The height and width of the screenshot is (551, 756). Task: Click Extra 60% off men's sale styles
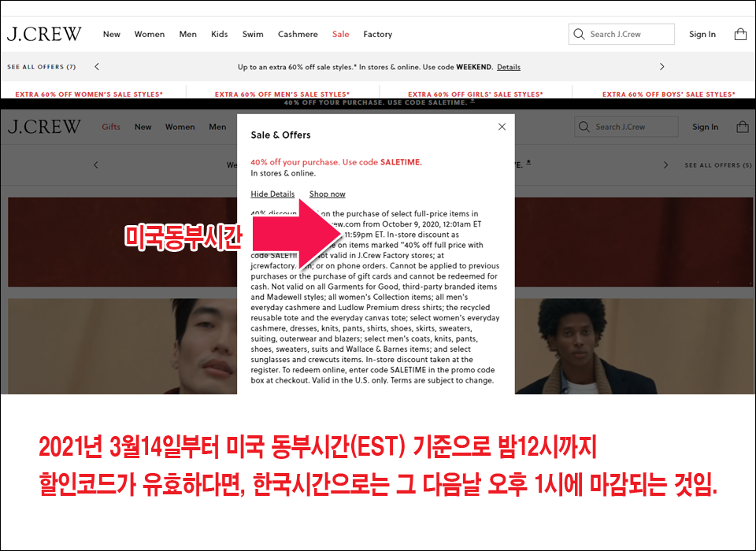[282, 94]
